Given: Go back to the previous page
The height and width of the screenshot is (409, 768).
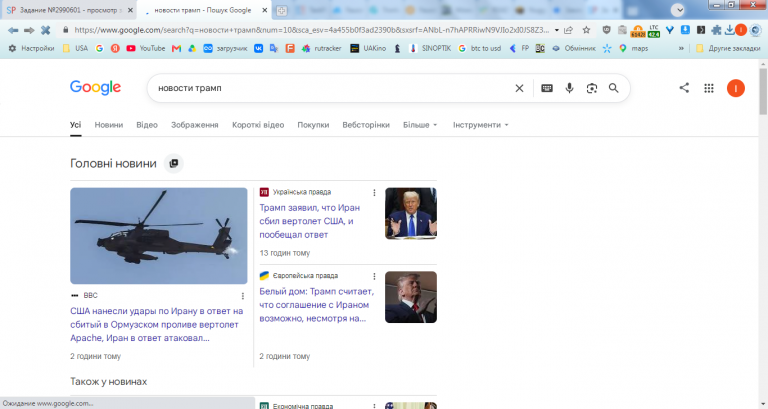Looking at the screenshot, I should tap(13, 30).
